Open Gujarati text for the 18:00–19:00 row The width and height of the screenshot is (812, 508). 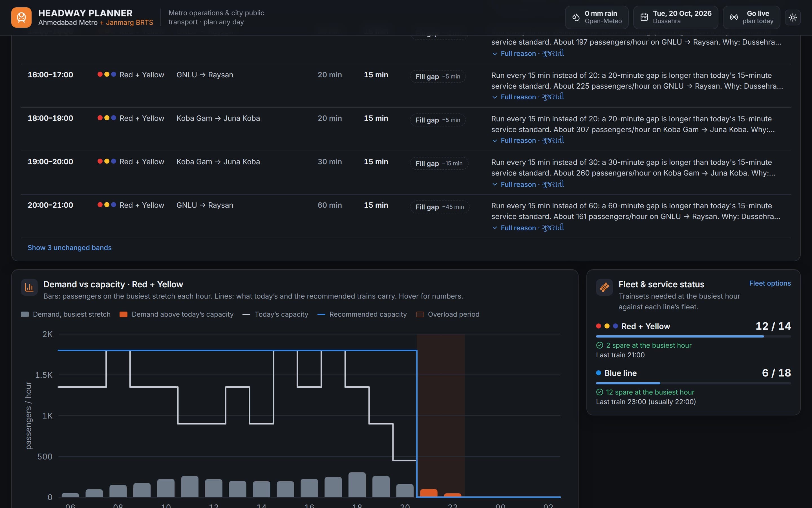pyautogui.click(x=553, y=140)
